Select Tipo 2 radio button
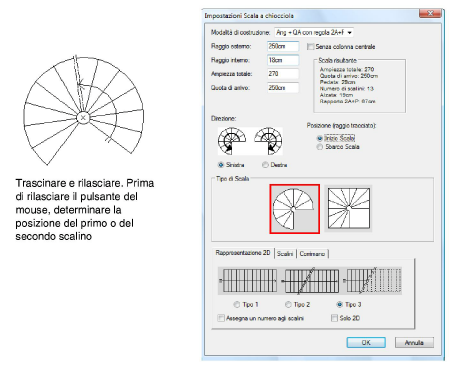The image size is (464, 369). click(x=288, y=304)
